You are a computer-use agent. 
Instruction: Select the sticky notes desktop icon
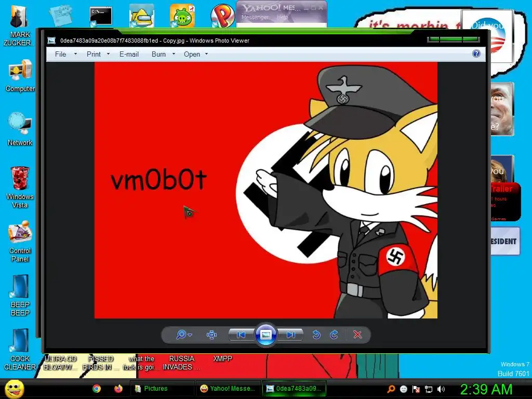click(x=60, y=15)
